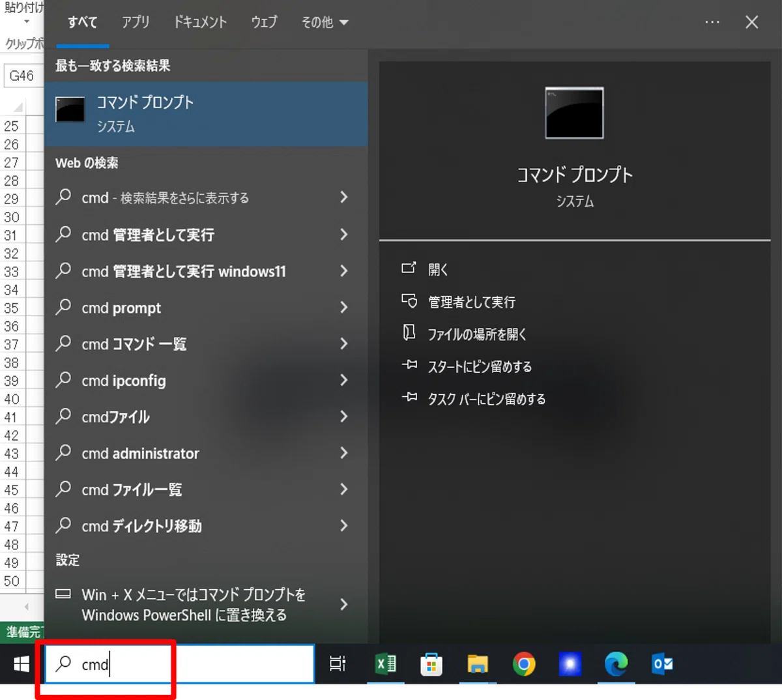The image size is (782, 700).
Task: Select the 'cmd コマンド 一覧' web suggestion
Action: (206, 343)
